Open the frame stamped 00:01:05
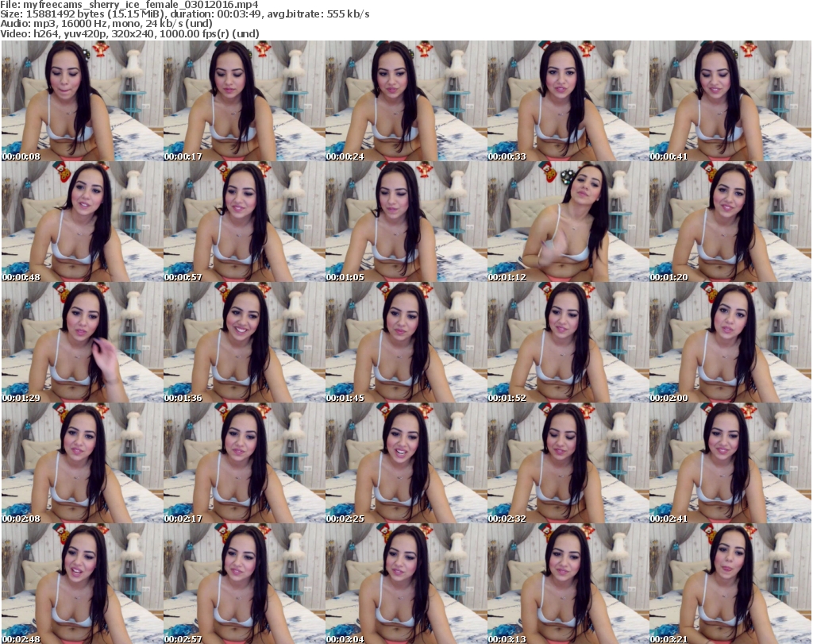The image size is (813, 644). [406, 222]
